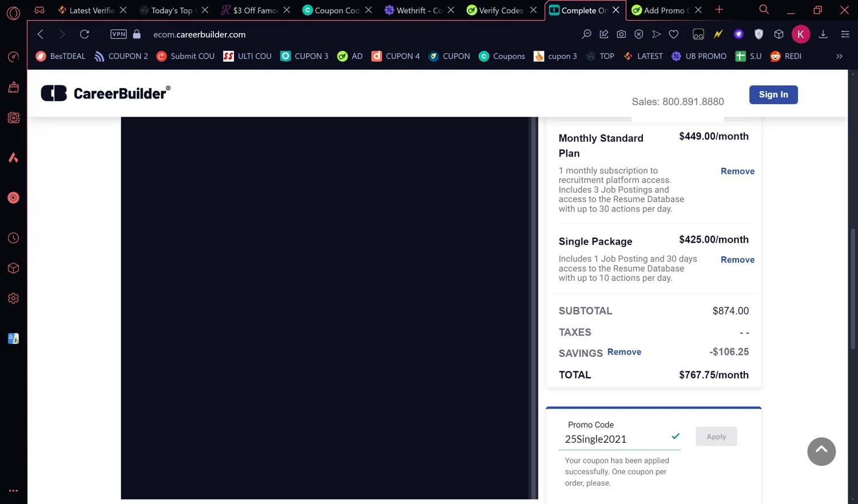Screen dimensions: 858x504
Task: Reload the current page
Action: click(x=84, y=34)
